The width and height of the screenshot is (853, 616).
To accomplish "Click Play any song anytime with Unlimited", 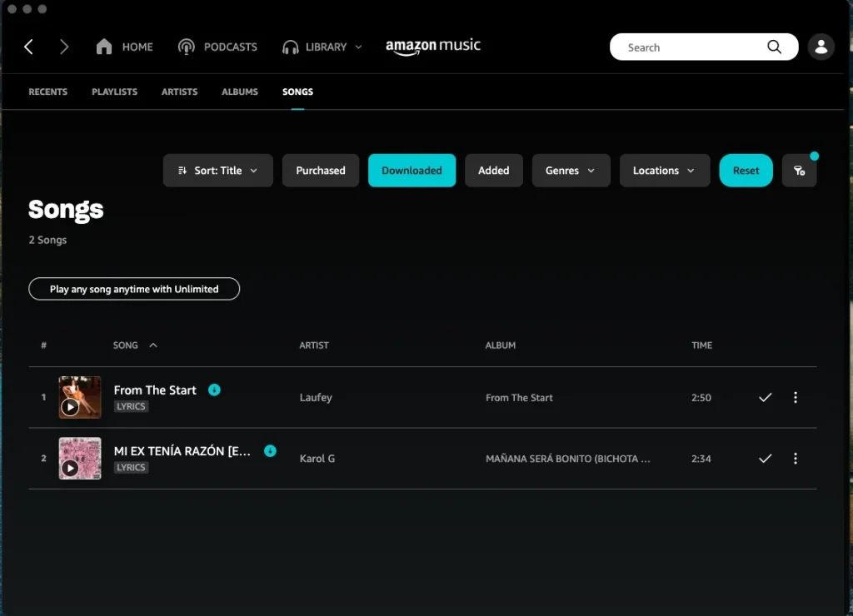I will coord(133,289).
